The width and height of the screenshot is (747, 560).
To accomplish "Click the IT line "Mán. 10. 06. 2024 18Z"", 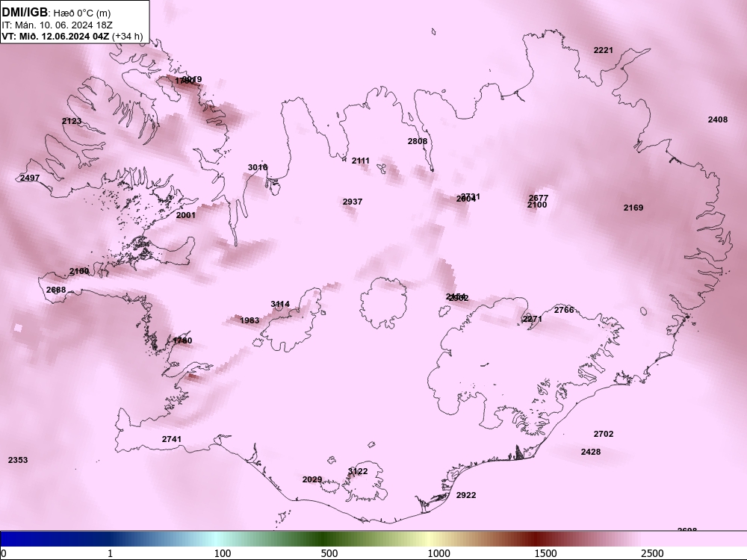I will pos(63,25).
